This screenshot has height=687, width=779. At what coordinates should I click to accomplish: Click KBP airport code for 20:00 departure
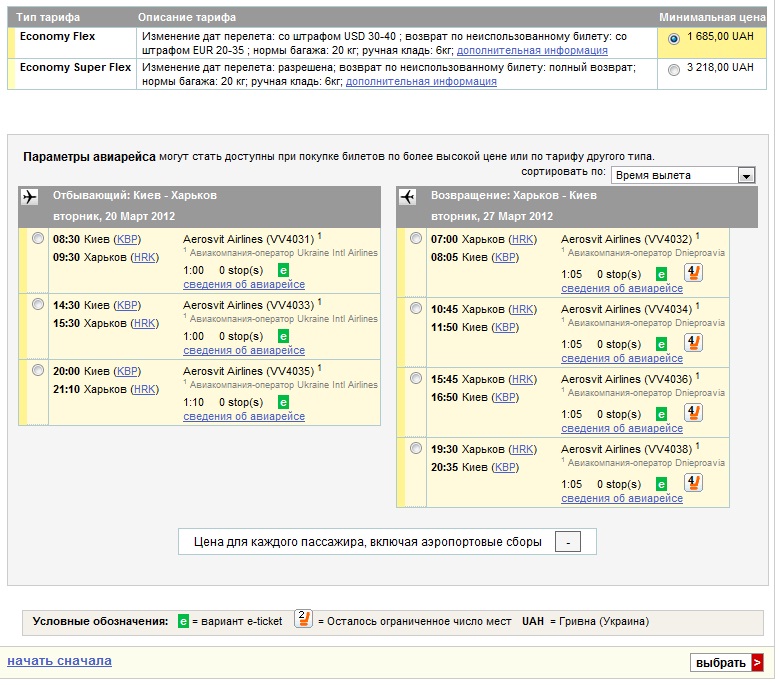127,371
